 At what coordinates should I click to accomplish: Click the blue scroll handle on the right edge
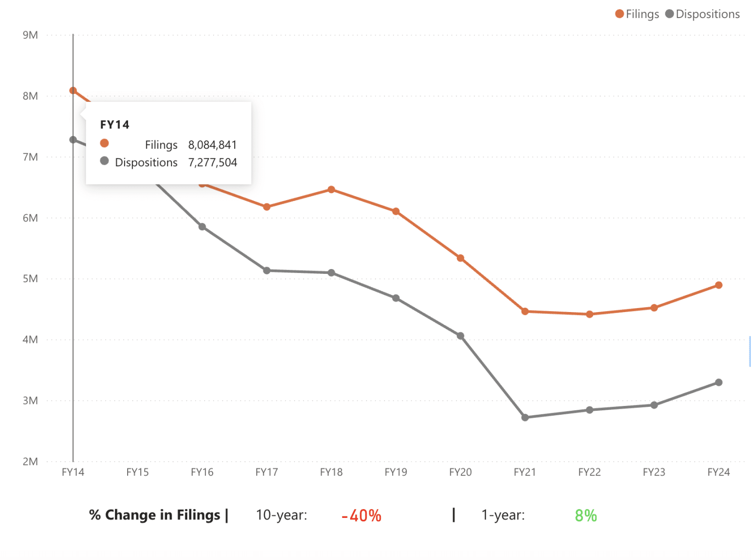coord(749,351)
